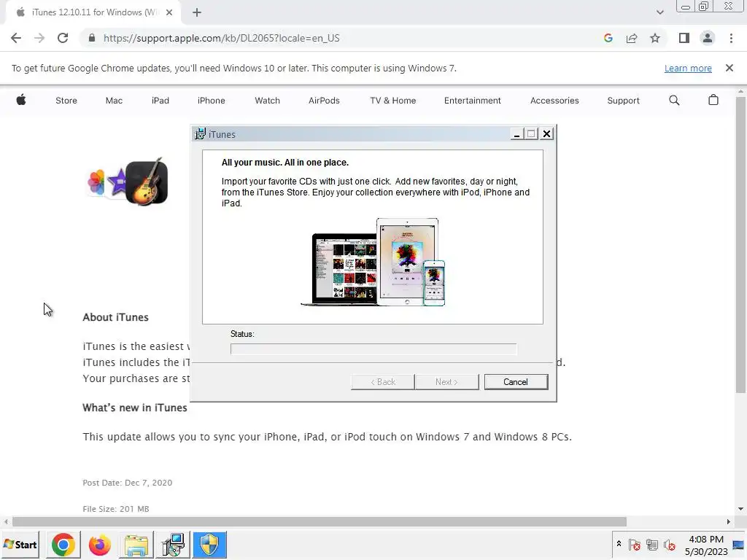Bookmark this page with the star icon

655,38
